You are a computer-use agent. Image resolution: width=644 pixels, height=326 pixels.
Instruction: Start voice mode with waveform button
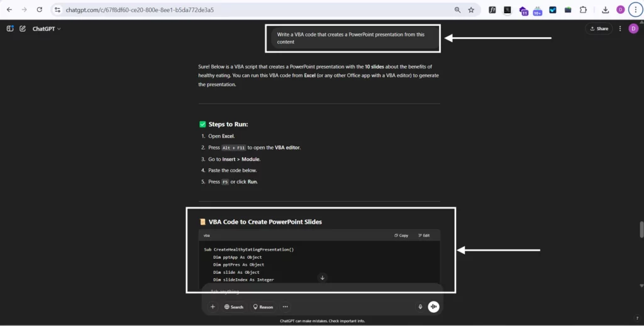(x=433, y=307)
